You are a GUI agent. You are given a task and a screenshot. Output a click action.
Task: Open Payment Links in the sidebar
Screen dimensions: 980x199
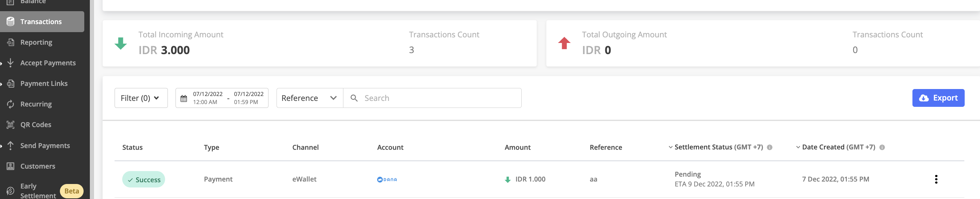point(44,83)
